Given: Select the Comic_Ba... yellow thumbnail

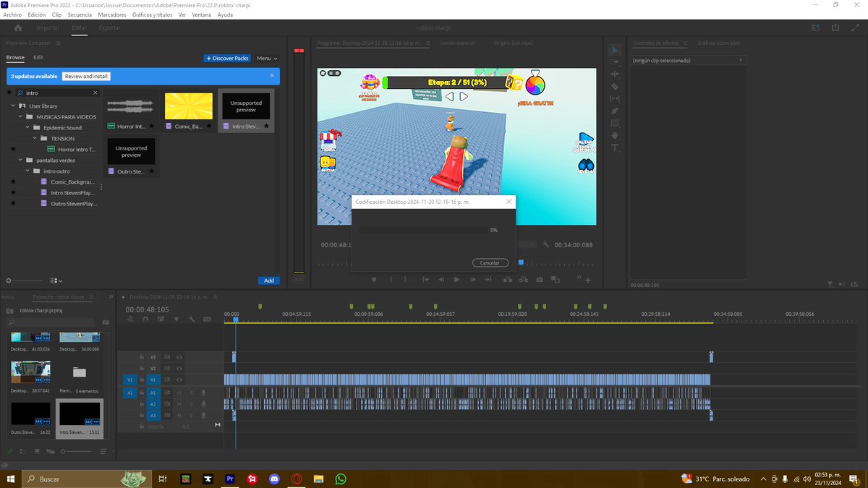Looking at the screenshot, I should [189, 106].
